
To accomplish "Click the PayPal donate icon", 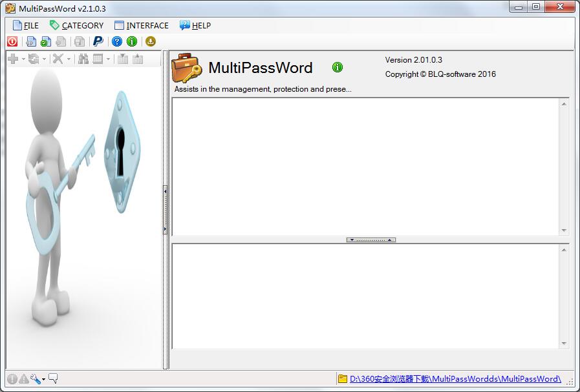I will click(x=98, y=41).
